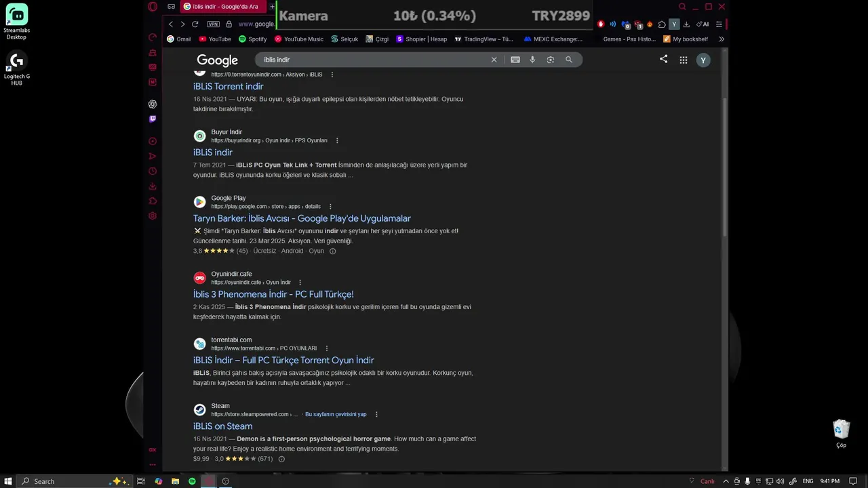
Task: Click the address bar URL field
Action: [x=256, y=24]
